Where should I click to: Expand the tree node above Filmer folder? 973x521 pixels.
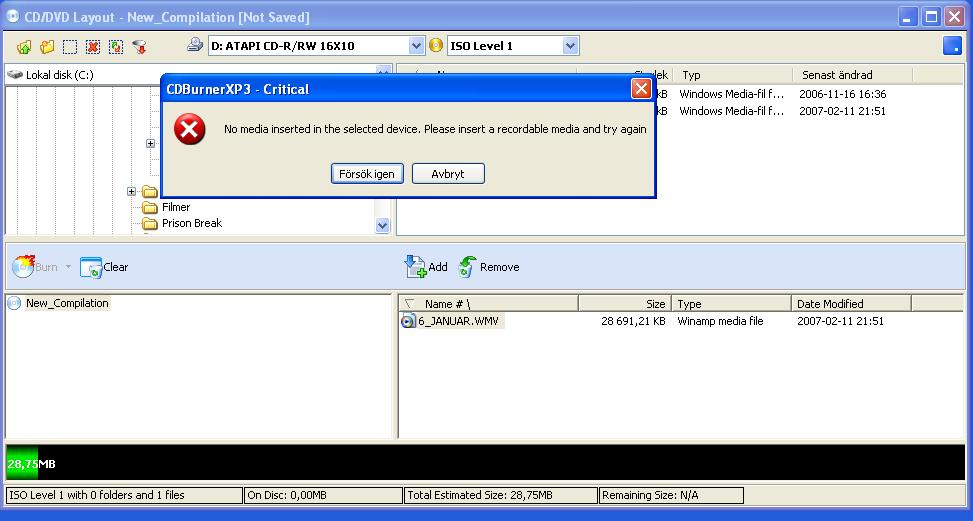(x=131, y=192)
